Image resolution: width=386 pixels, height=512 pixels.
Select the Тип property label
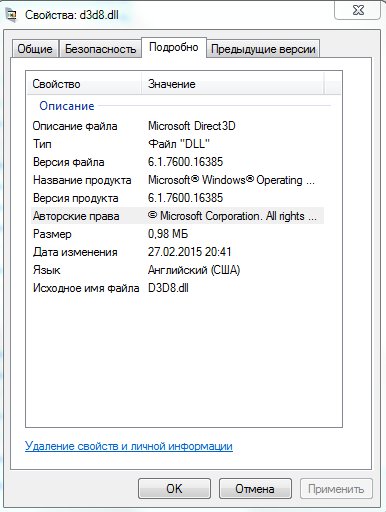click(42, 144)
